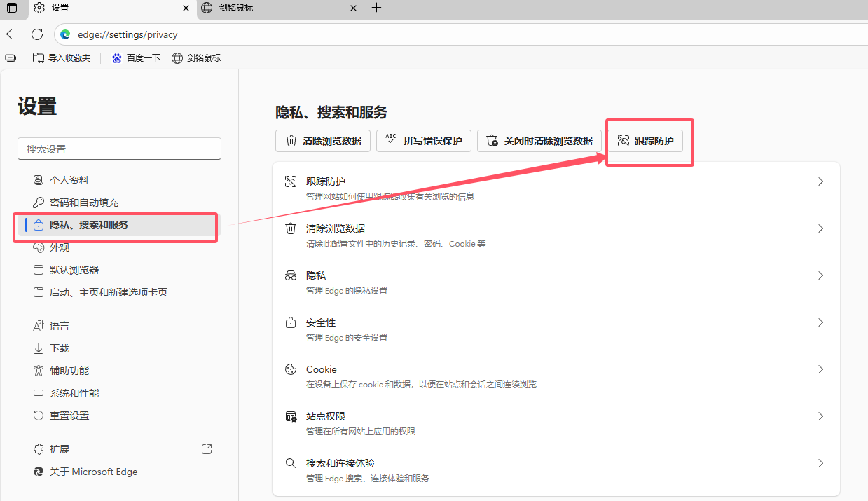Click the 拼写错误保护 shortcut button
Viewport: 868px width, 501px height.
click(x=424, y=141)
